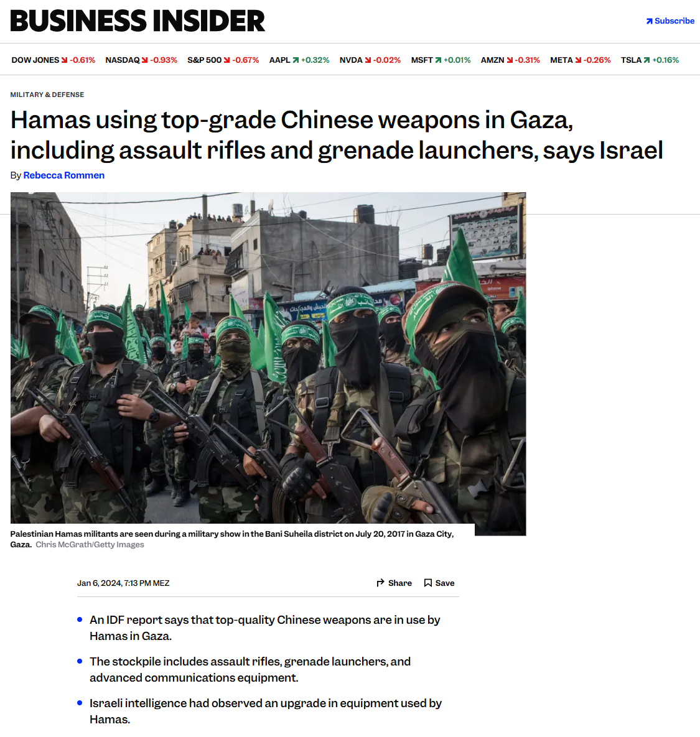Click the Subscribe arrow icon

pos(649,21)
